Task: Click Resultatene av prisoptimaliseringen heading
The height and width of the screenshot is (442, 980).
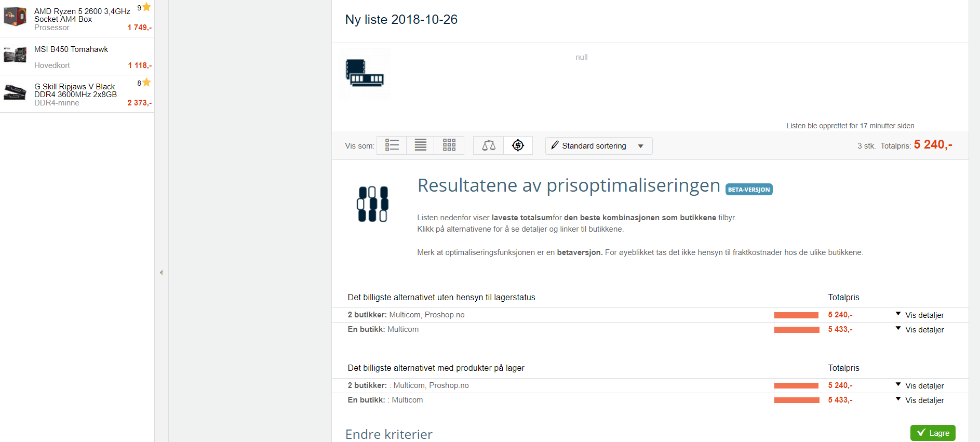Action: 569,185
